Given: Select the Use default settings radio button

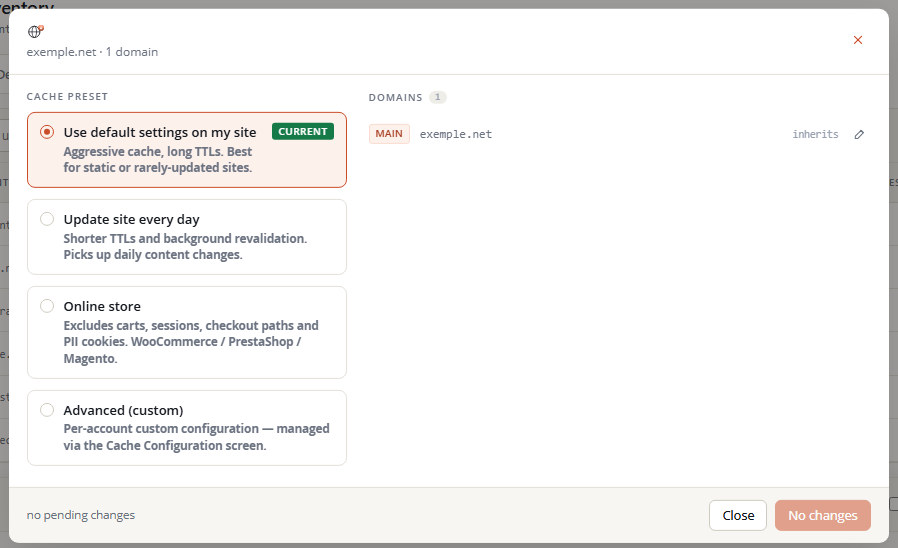Looking at the screenshot, I should pyautogui.click(x=47, y=132).
